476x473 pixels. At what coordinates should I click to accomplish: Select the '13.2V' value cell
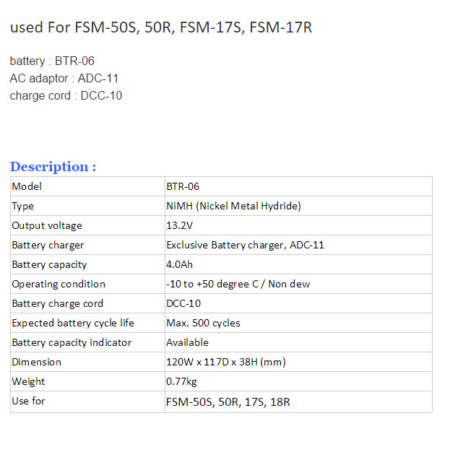click(180, 225)
